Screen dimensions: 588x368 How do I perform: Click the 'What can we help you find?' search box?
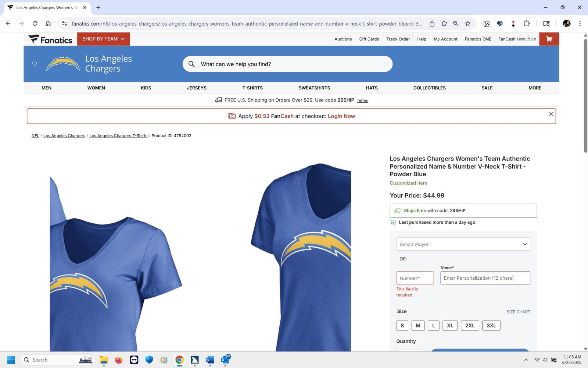pyautogui.click(x=287, y=64)
